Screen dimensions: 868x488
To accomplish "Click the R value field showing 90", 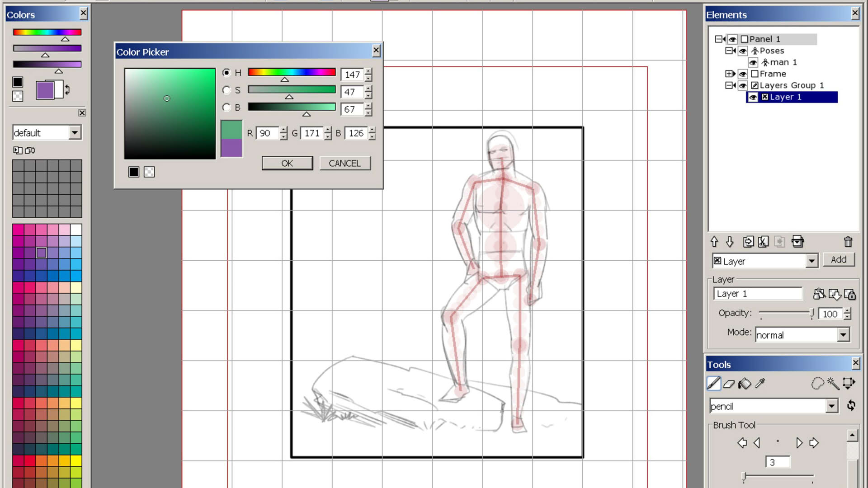I will click(x=267, y=133).
